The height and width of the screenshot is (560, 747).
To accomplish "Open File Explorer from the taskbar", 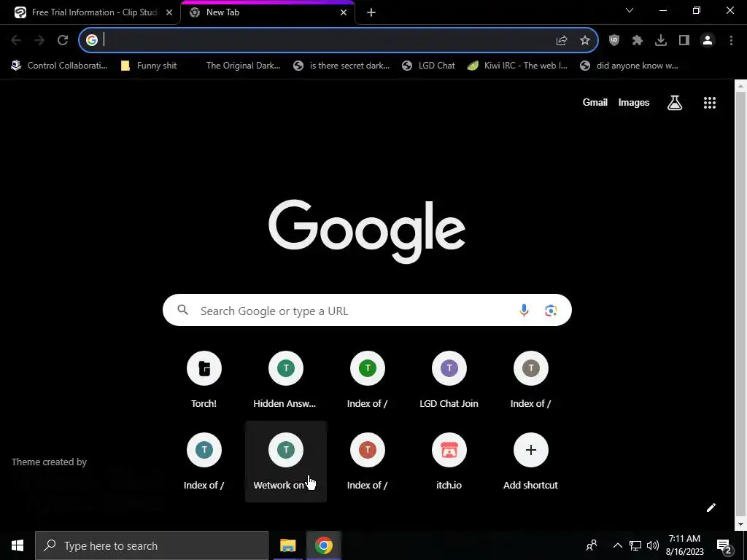I will click(x=287, y=545).
